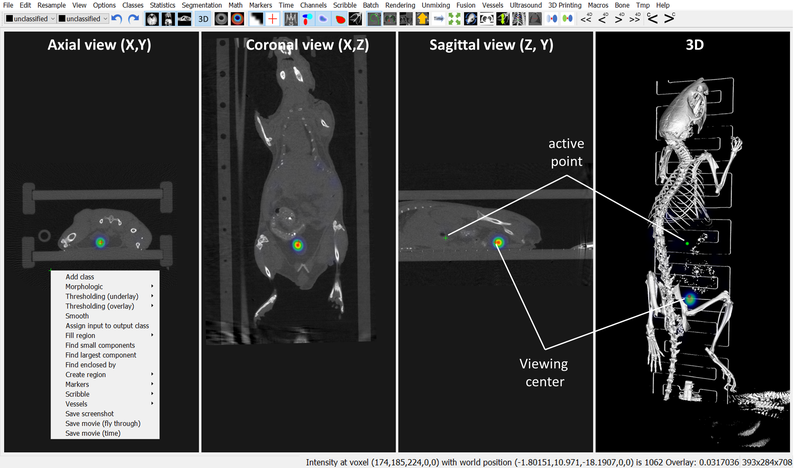Click the red blob shape icon
This screenshot has width=800, height=468.
coord(343,18)
